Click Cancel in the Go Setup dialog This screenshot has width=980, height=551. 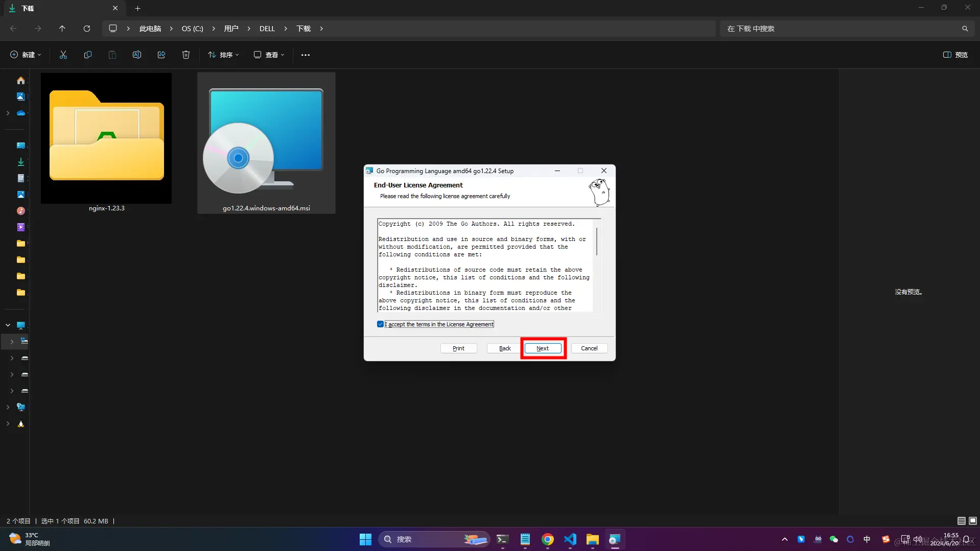tap(589, 348)
